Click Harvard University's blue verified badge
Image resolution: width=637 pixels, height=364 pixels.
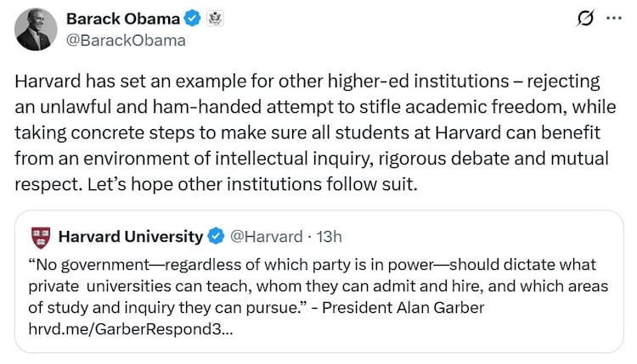(217, 237)
